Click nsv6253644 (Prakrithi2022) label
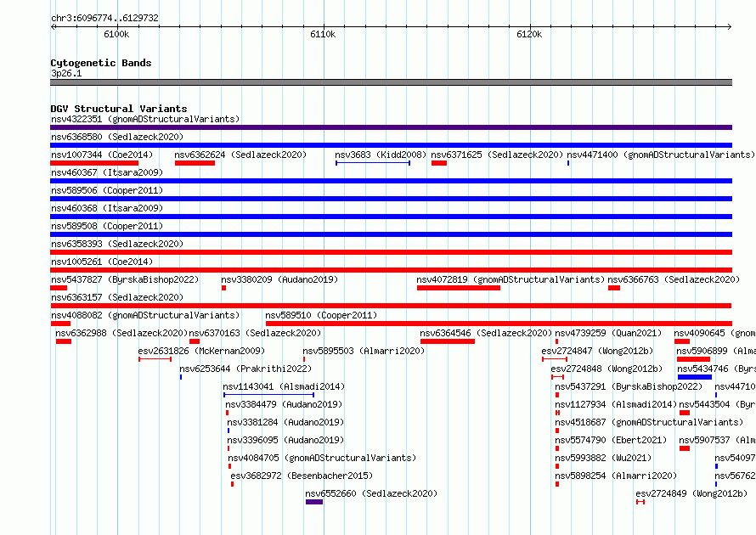 [245, 369]
